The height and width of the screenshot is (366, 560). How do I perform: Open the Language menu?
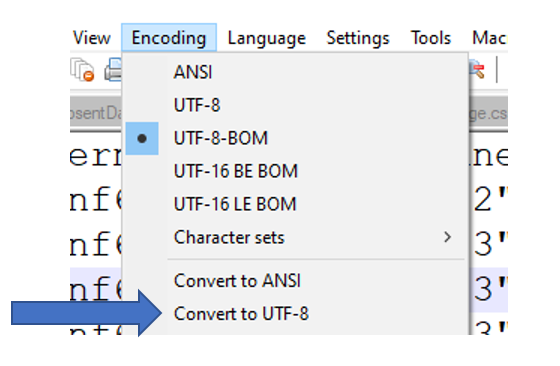[267, 38]
